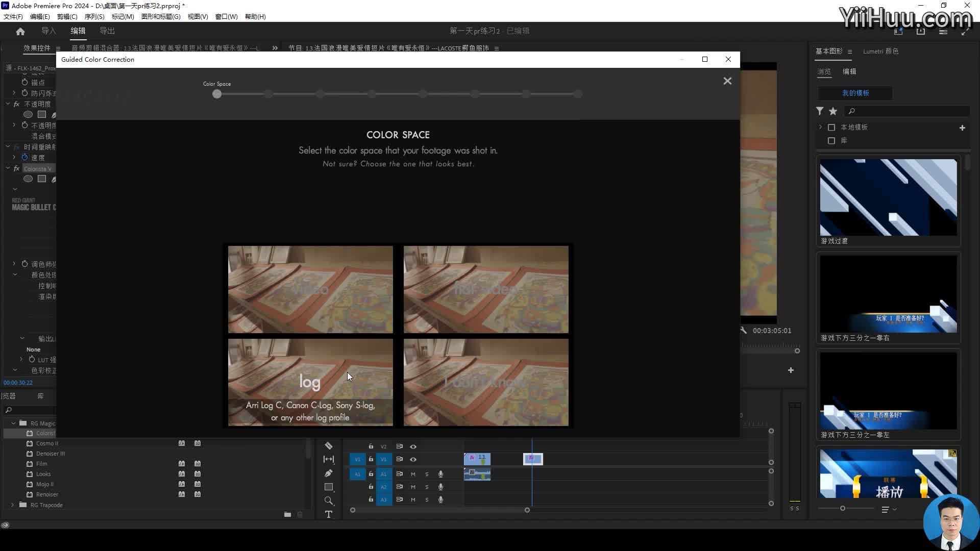Collapse the Colorista V effect section
This screenshot has height=551, width=980.
(8, 168)
